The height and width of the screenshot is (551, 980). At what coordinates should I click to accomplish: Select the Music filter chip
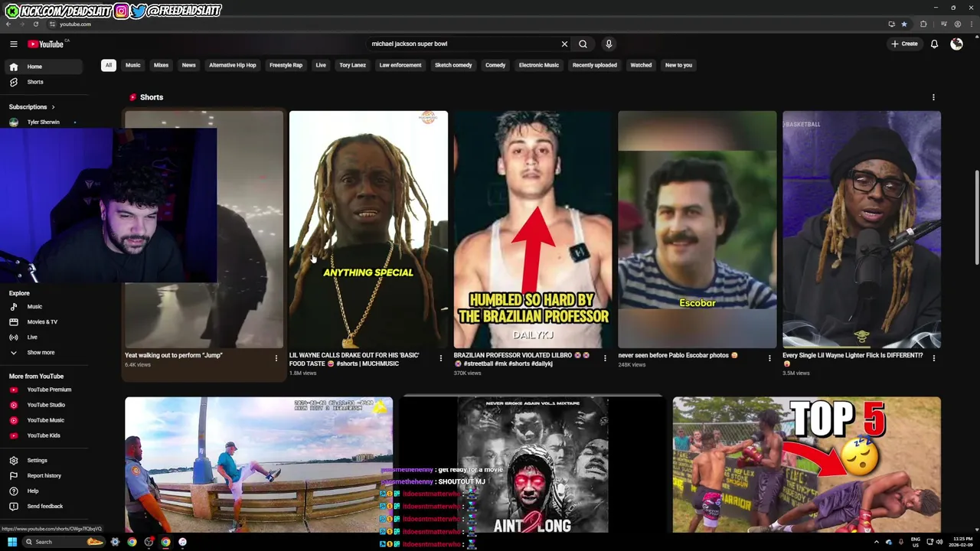point(133,65)
